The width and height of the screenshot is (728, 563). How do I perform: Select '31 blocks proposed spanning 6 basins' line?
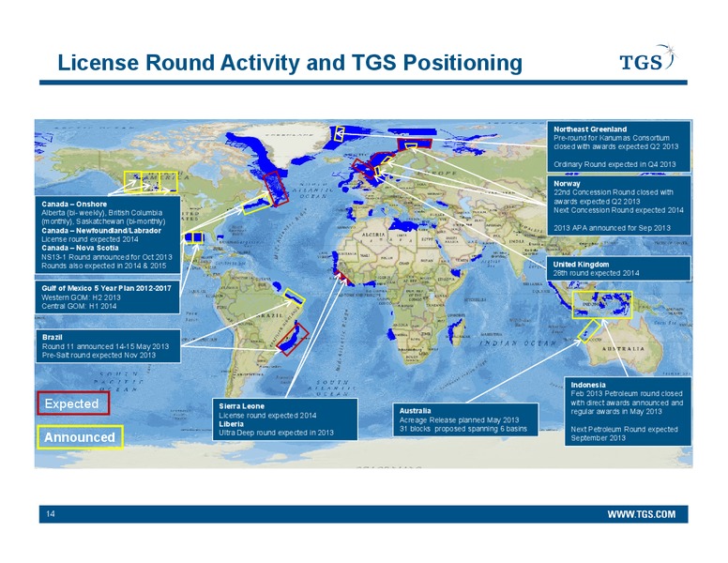(x=463, y=428)
